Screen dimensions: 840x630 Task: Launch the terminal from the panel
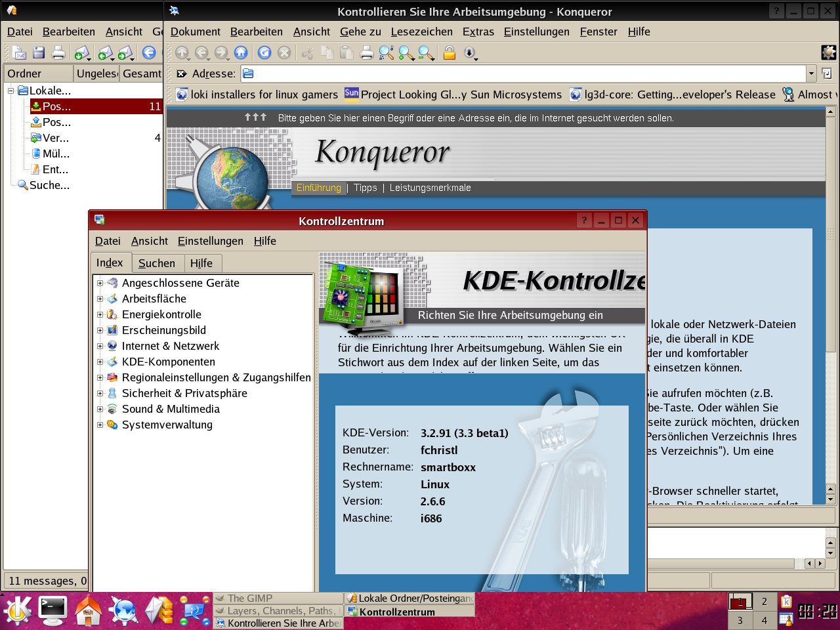(x=52, y=611)
